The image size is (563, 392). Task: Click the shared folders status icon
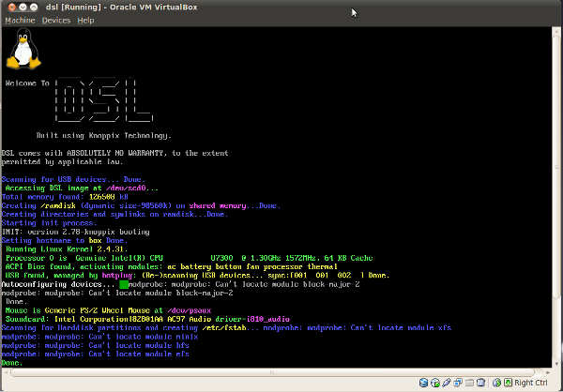[469, 383]
